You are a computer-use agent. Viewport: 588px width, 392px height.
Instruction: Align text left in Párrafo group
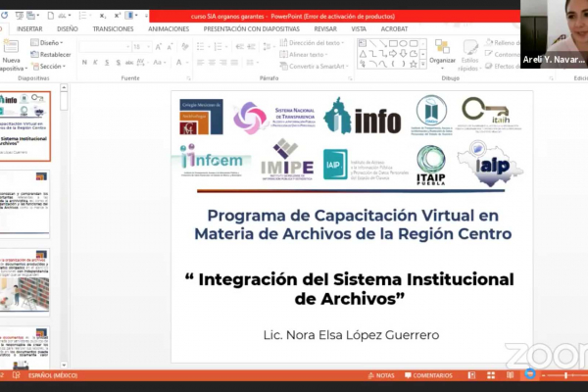tap(201, 63)
